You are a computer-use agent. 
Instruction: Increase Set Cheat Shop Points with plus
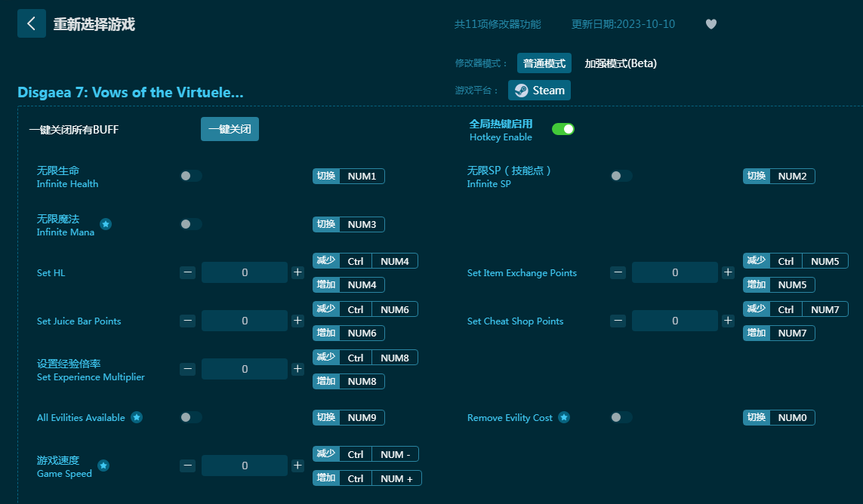(728, 321)
